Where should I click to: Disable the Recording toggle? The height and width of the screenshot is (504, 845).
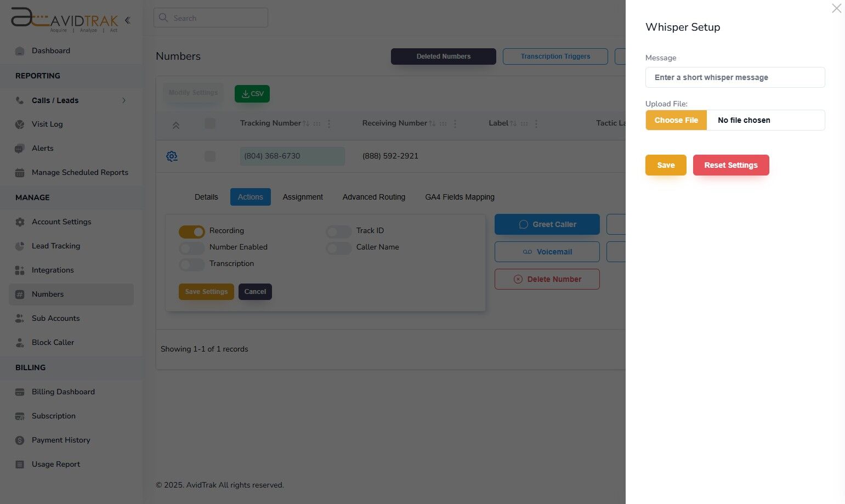click(x=191, y=231)
